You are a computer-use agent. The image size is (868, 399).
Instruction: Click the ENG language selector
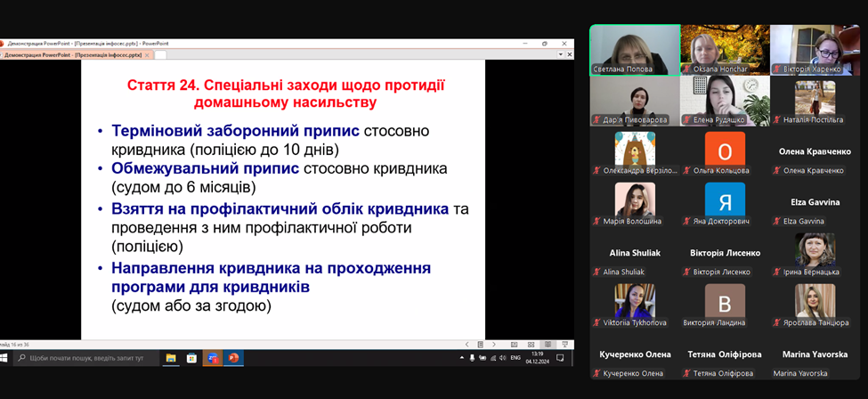point(515,358)
